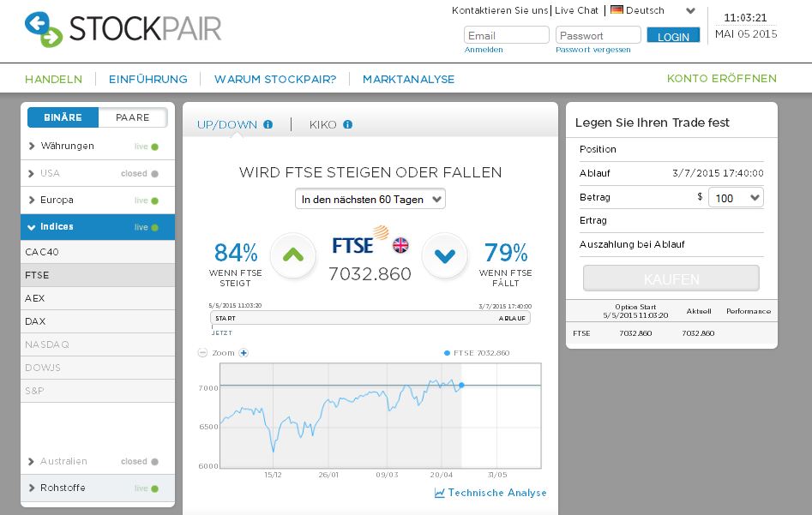Click Ablauf value 3/7/2015 17:40:00
Image resolution: width=812 pixels, height=515 pixels.
pos(718,173)
